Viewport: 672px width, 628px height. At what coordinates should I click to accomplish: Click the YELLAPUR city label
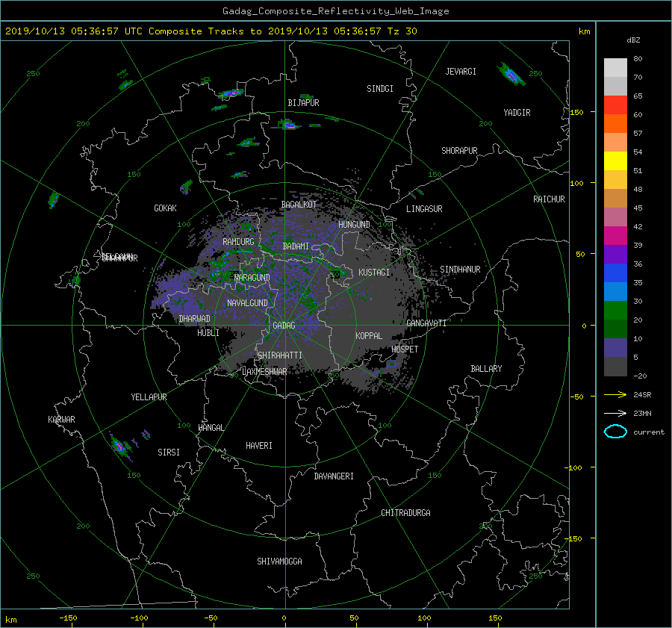(149, 397)
